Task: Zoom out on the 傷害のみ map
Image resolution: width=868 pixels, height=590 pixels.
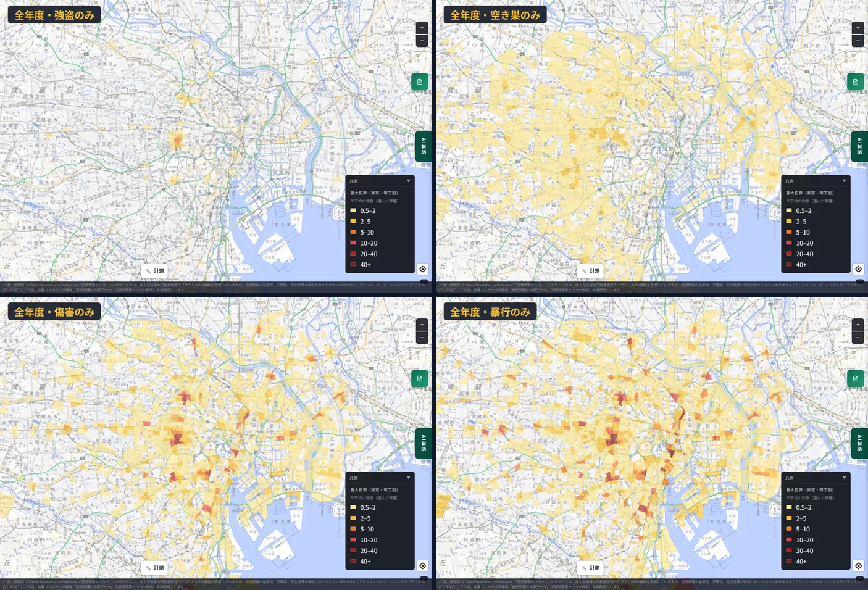Action: (x=422, y=338)
